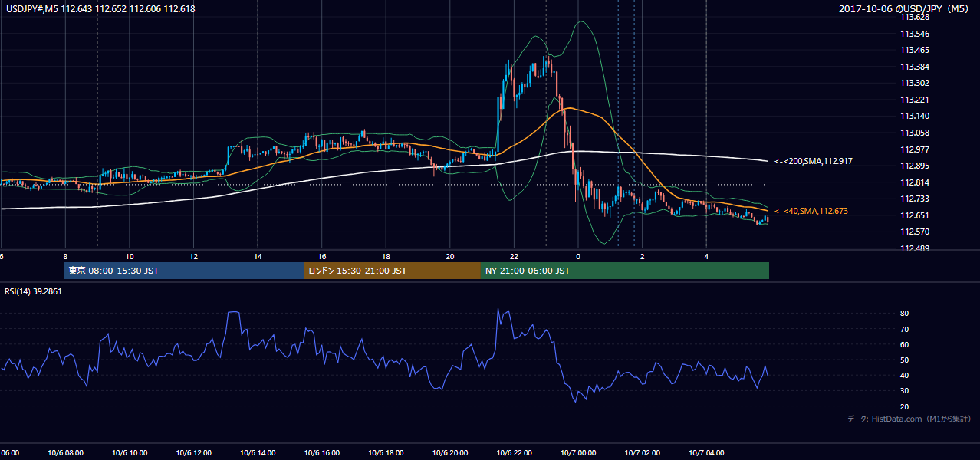The image size is (980, 460).
Task: Click the 10/6 22:00 time axis label
Action: click(x=514, y=453)
